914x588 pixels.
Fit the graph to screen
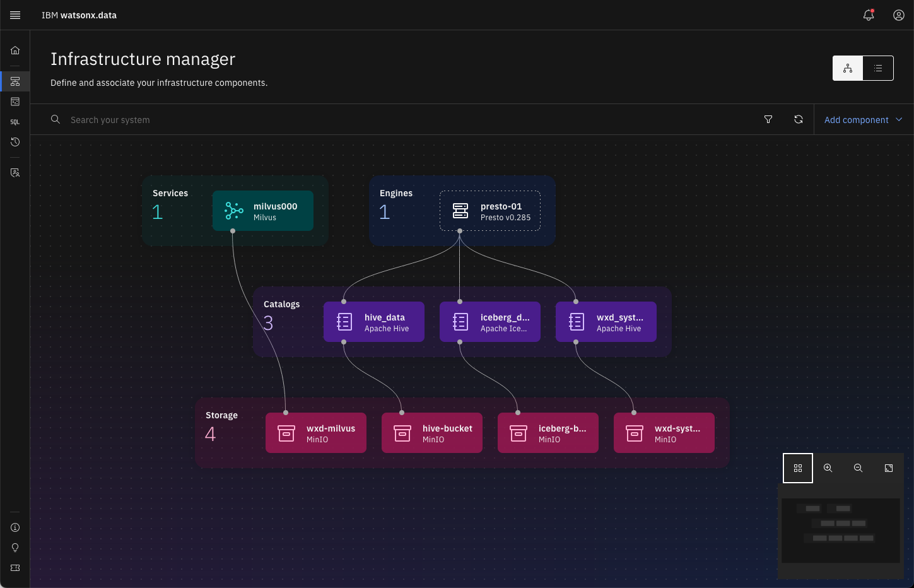tap(889, 468)
